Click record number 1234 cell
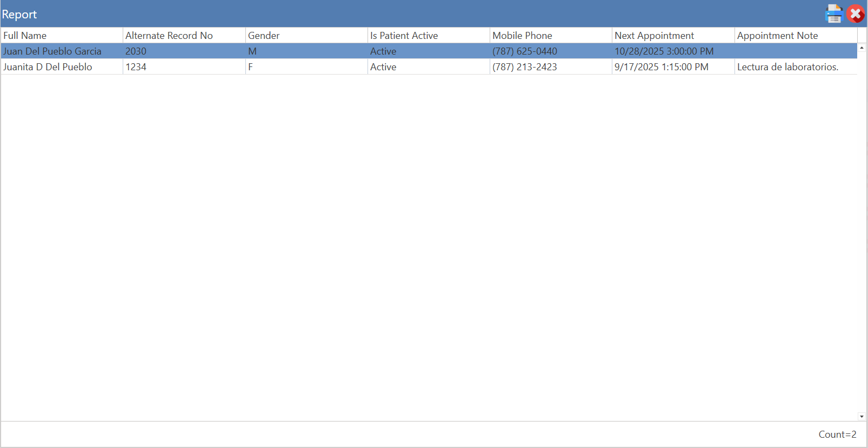 click(184, 67)
